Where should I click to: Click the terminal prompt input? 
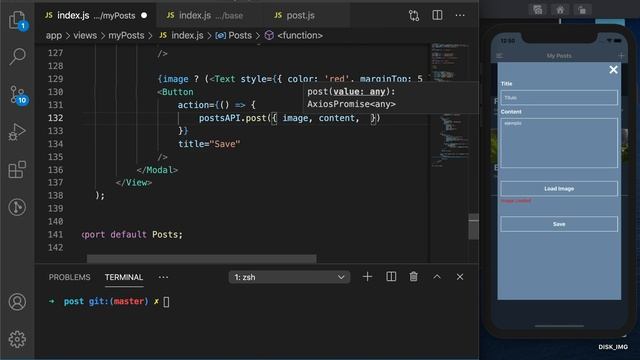[x=167, y=302]
